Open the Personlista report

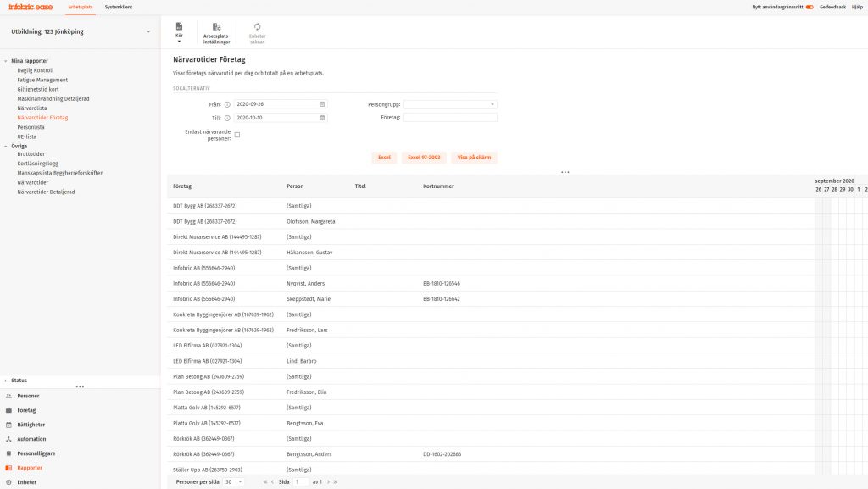click(x=31, y=127)
